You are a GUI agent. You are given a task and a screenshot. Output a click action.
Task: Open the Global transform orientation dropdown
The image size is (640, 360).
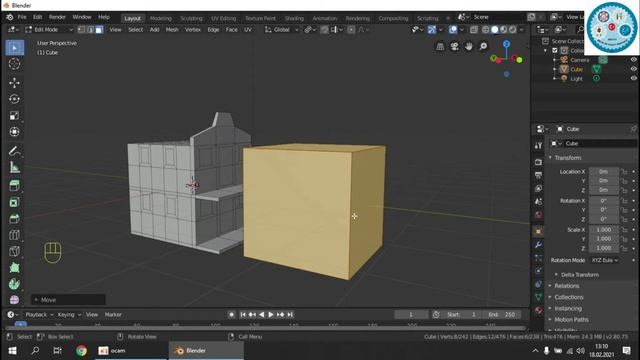[281, 29]
